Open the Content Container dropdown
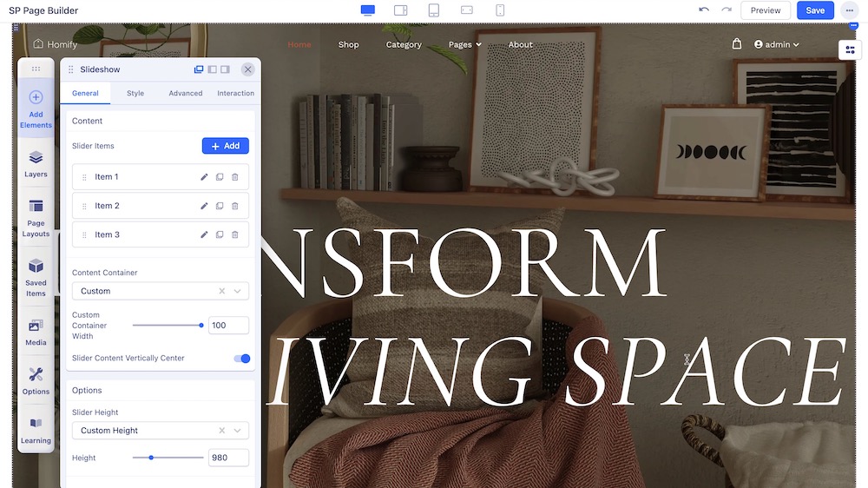 click(161, 291)
